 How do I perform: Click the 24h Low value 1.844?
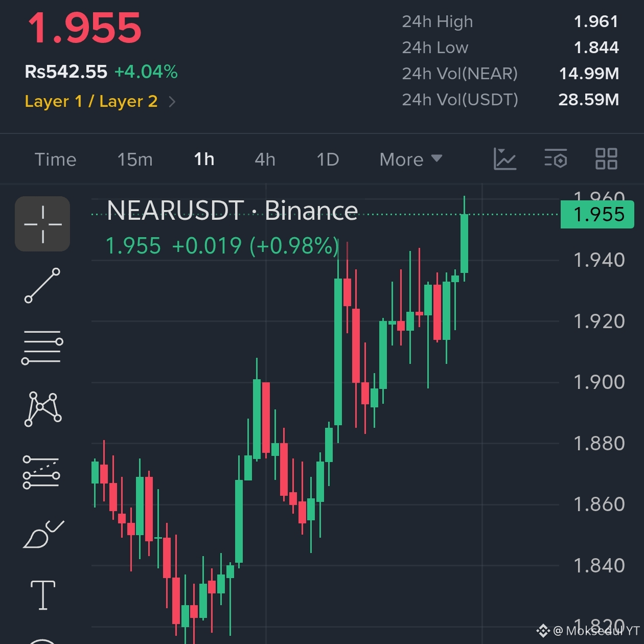pyautogui.click(x=596, y=48)
